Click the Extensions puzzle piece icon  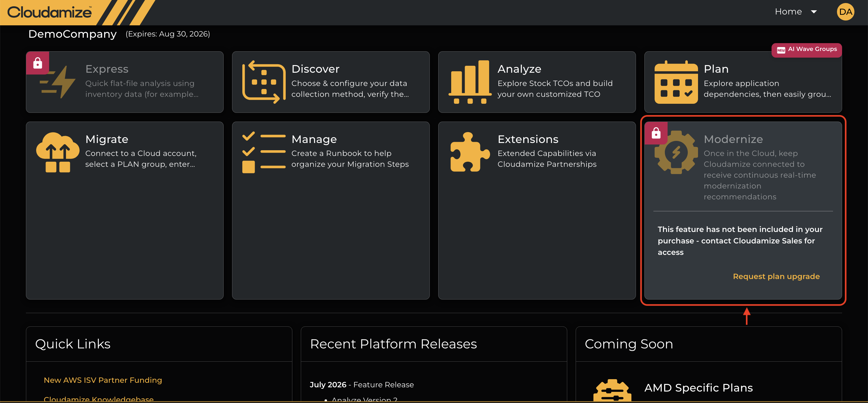coord(470,152)
